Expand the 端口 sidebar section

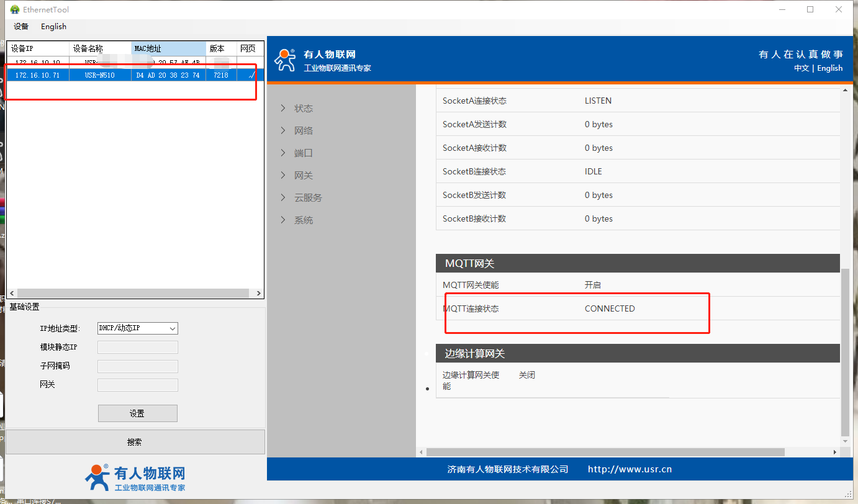(303, 153)
